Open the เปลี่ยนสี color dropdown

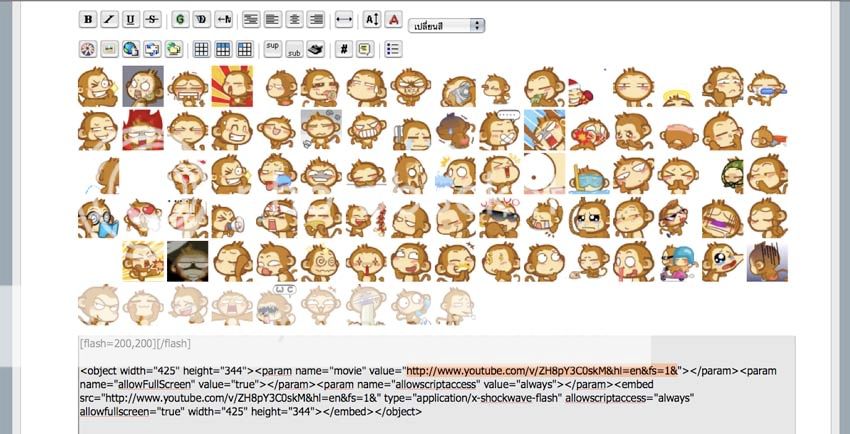[x=447, y=25]
